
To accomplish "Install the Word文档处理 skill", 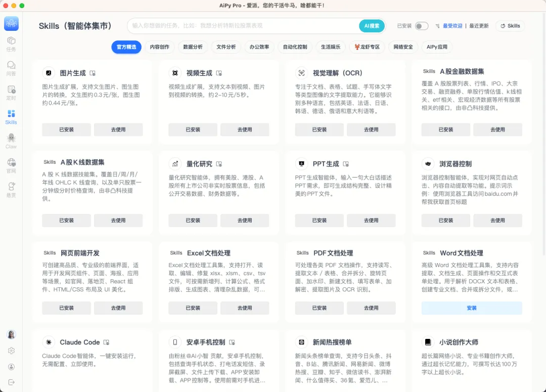I will click(x=472, y=308).
